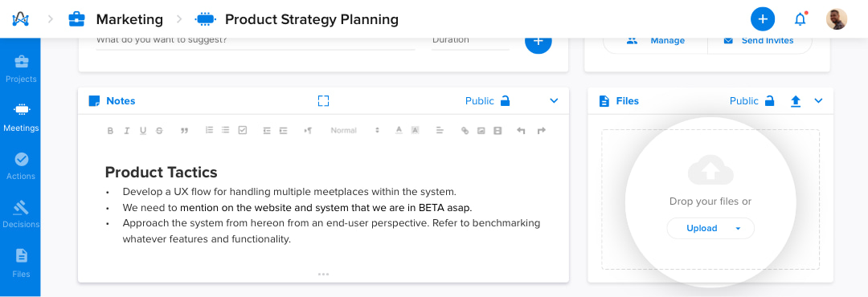Click the suggestion input field
The image size is (868, 297).
coord(256,42)
